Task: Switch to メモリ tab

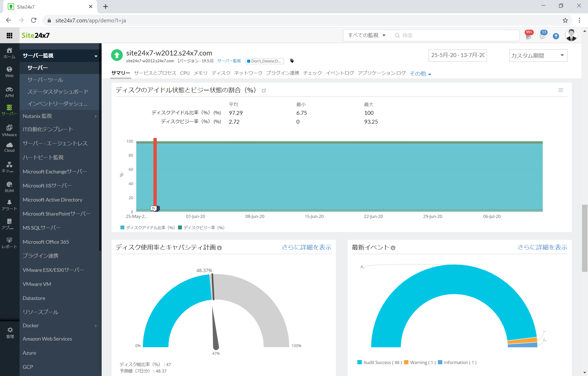Action: click(200, 73)
